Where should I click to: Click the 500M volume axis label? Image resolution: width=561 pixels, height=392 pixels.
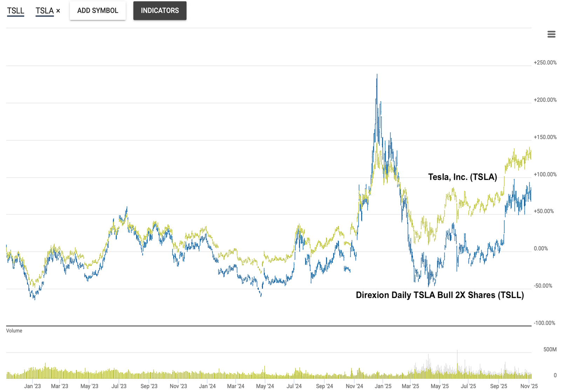(549, 349)
